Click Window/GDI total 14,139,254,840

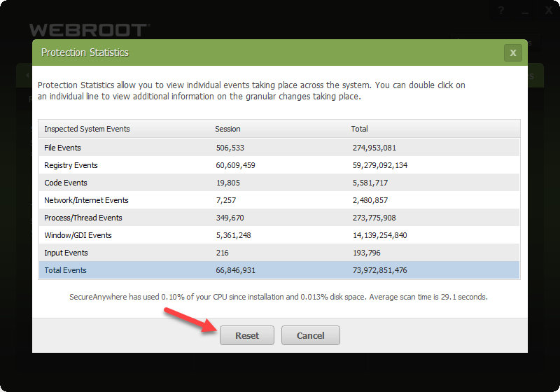[x=379, y=235]
